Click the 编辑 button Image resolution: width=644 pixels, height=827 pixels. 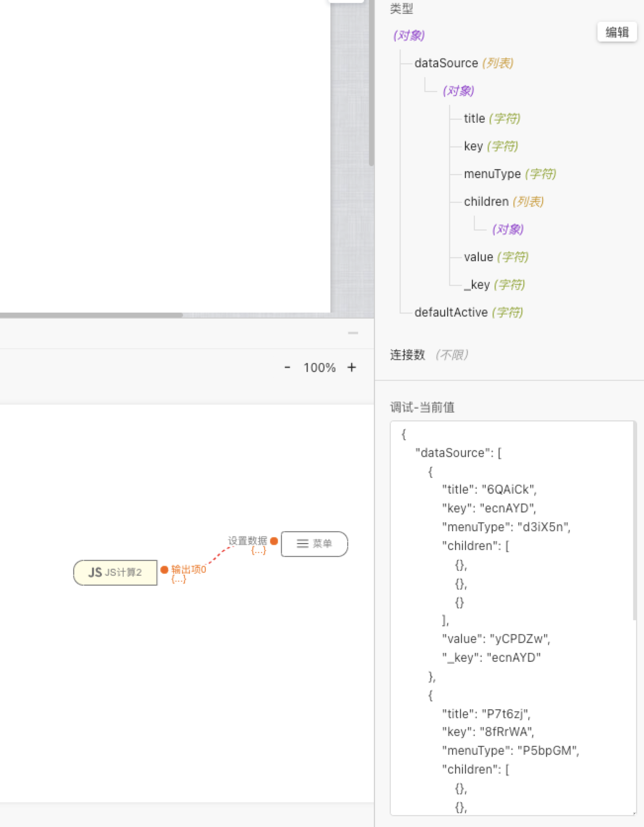click(x=617, y=32)
